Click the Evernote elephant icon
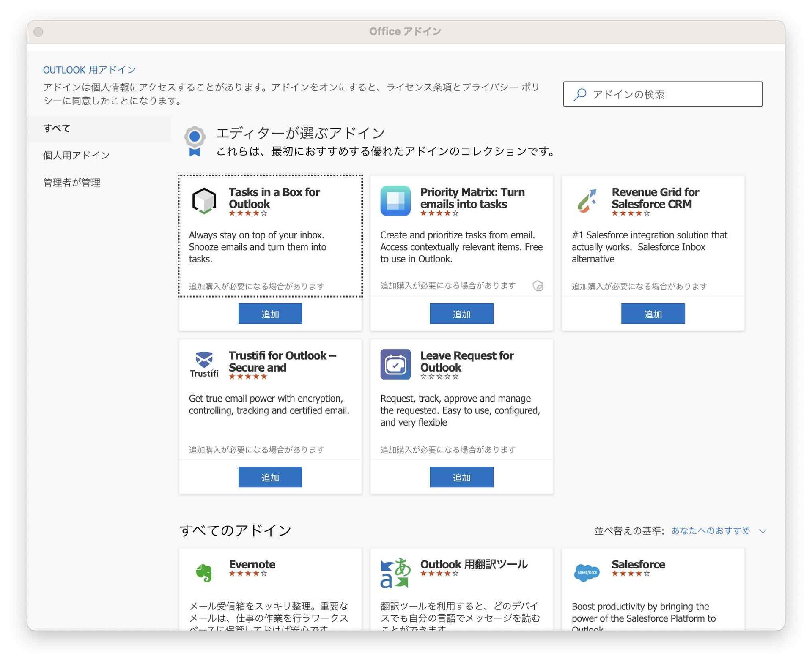This screenshot has height=664, width=812. tap(204, 573)
